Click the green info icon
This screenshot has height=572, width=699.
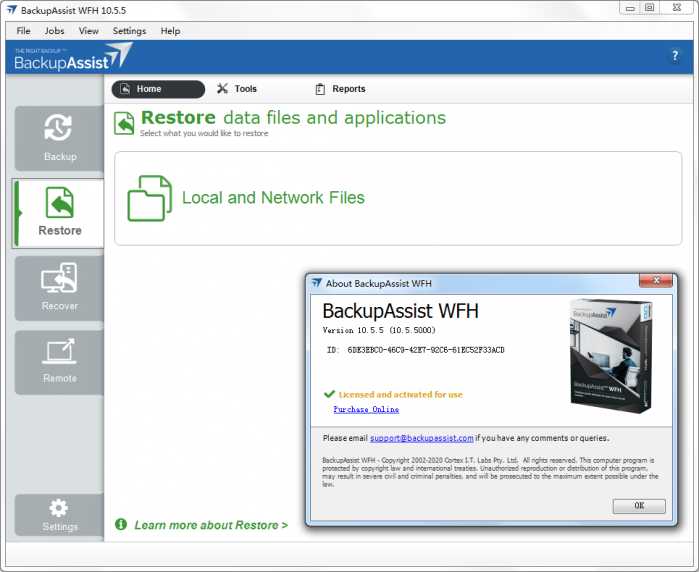(x=121, y=524)
